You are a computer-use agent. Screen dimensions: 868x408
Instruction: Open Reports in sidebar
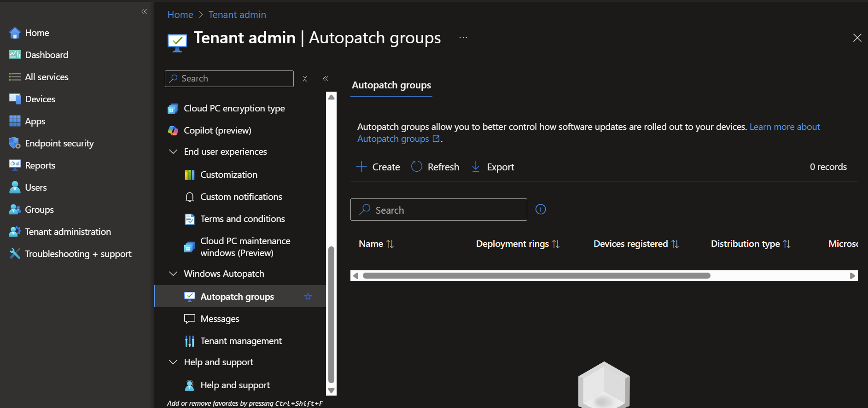[40, 165]
